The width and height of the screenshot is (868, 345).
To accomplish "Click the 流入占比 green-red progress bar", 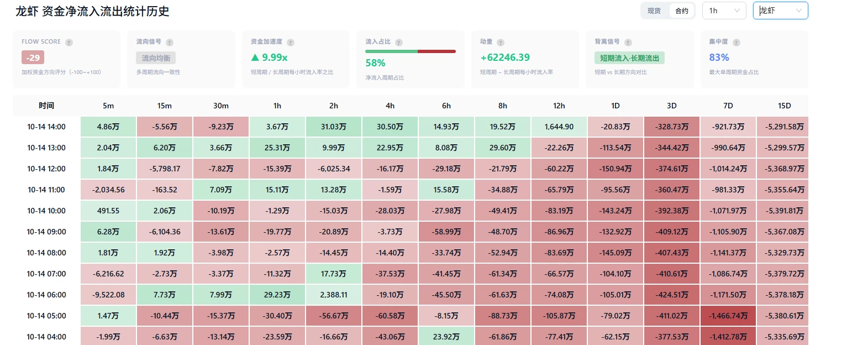I will [x=411, y=51].
